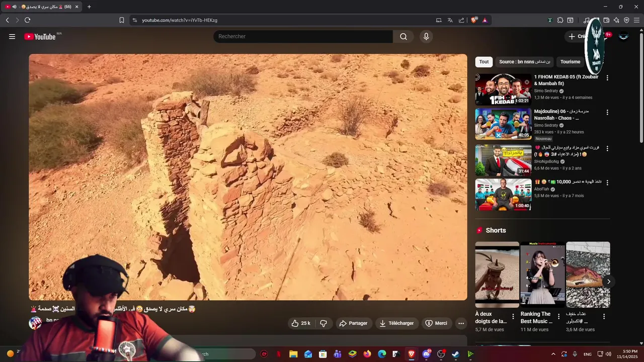Reload the current page
This screenshot has width=644, height=362.
pyautogui.click(x=27, y=20)
